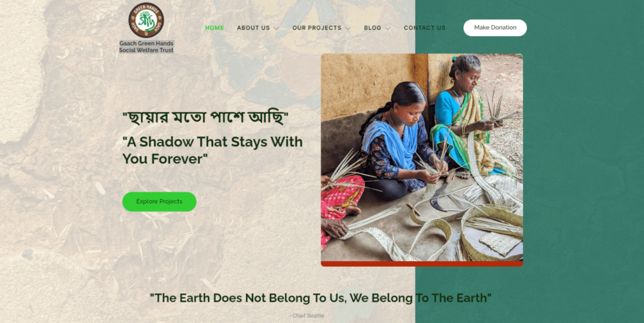
Task: Click the green Explore Projects button
Action: tap(159, 202)
